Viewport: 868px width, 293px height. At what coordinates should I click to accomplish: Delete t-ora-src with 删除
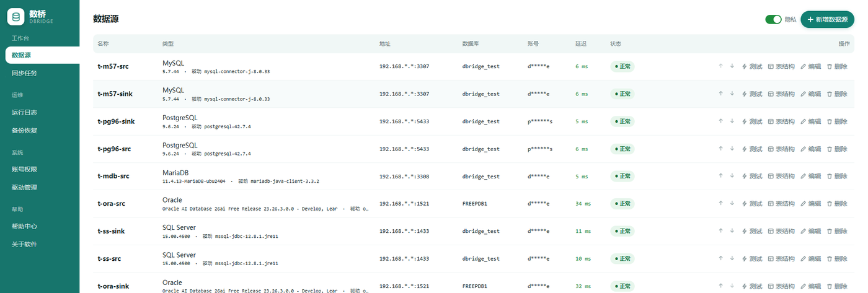[837, 203]
